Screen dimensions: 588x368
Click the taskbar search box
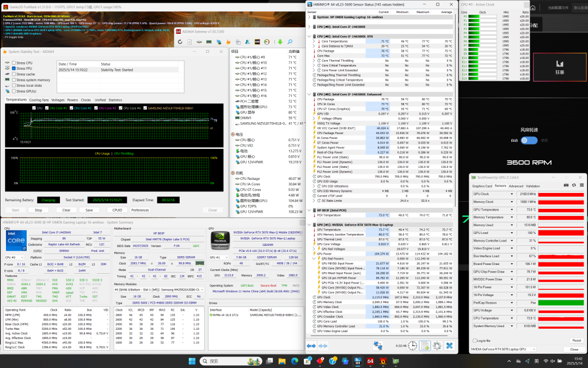[x=231, y=361]
